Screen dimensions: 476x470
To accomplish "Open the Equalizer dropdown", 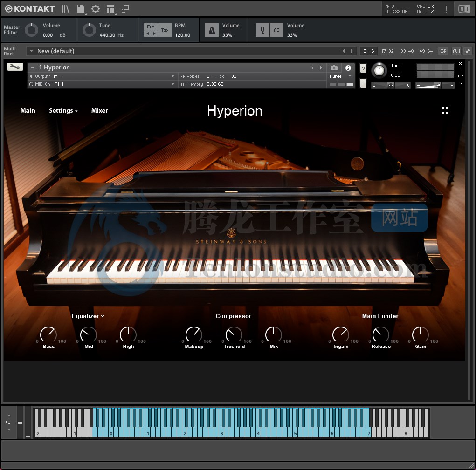I will pyautogui.click(x=88, y=316).
